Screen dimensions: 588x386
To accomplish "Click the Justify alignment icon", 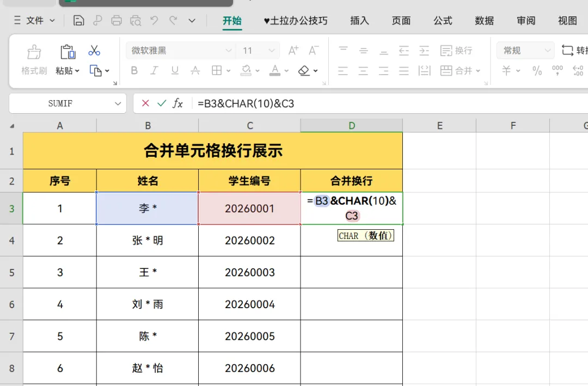I will (x=403, y=71).
